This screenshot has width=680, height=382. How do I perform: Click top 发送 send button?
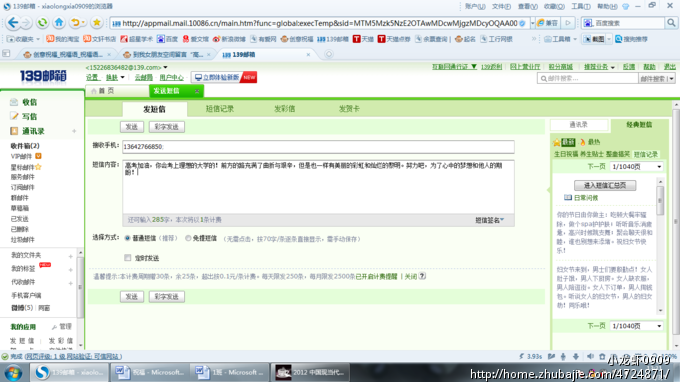tap(131, 127)
